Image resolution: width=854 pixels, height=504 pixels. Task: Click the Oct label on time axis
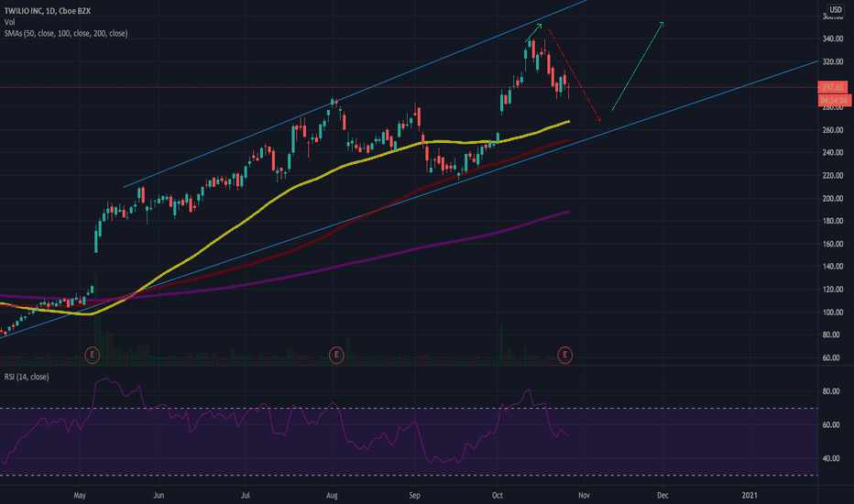coord(497,496)
